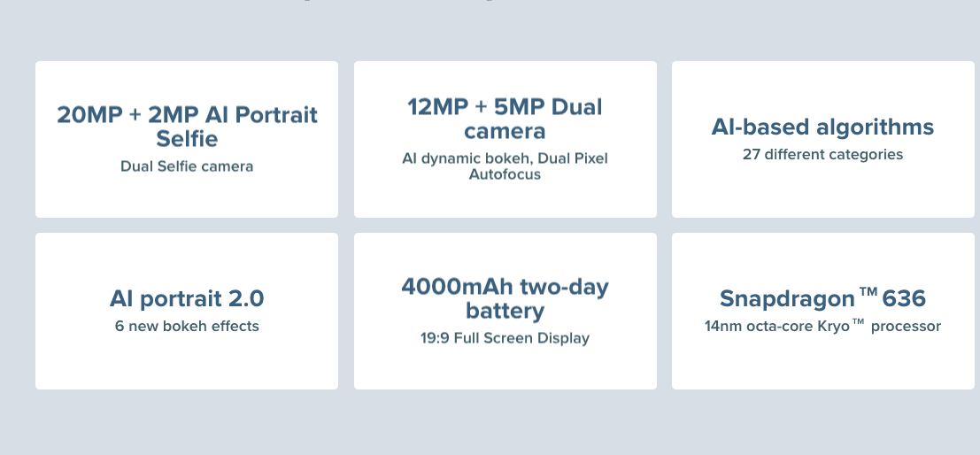Click the 27 different categories text
This screenshot has width=980, height=455.
click(x=822, y=154)
